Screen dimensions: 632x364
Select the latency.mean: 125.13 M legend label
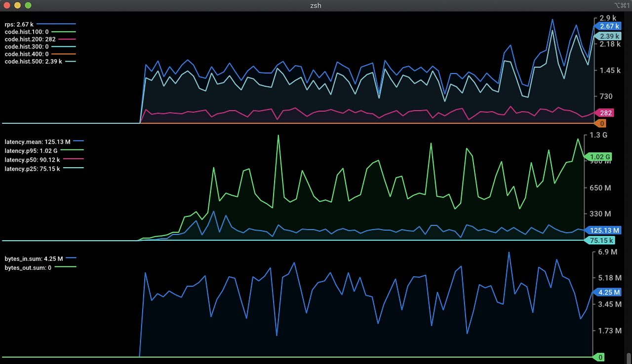tap(38, 142)
